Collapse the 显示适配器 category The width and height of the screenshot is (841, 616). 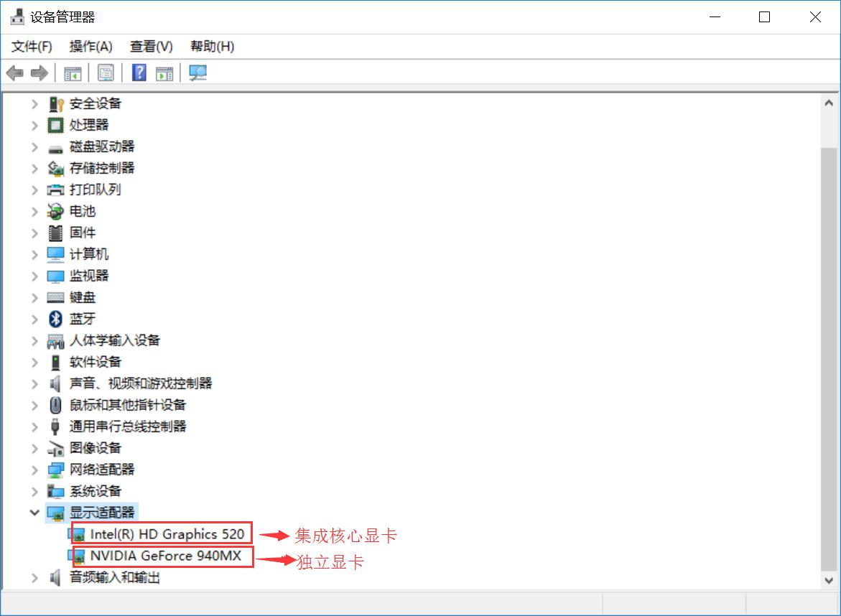tap(34, 513)
